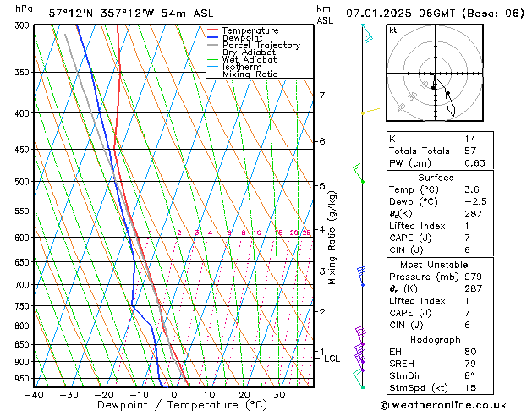The width and height of the screenshot is (532, 411).
Task: Click the PW (cm) value 0.63
Action: [x=474, y=163]
